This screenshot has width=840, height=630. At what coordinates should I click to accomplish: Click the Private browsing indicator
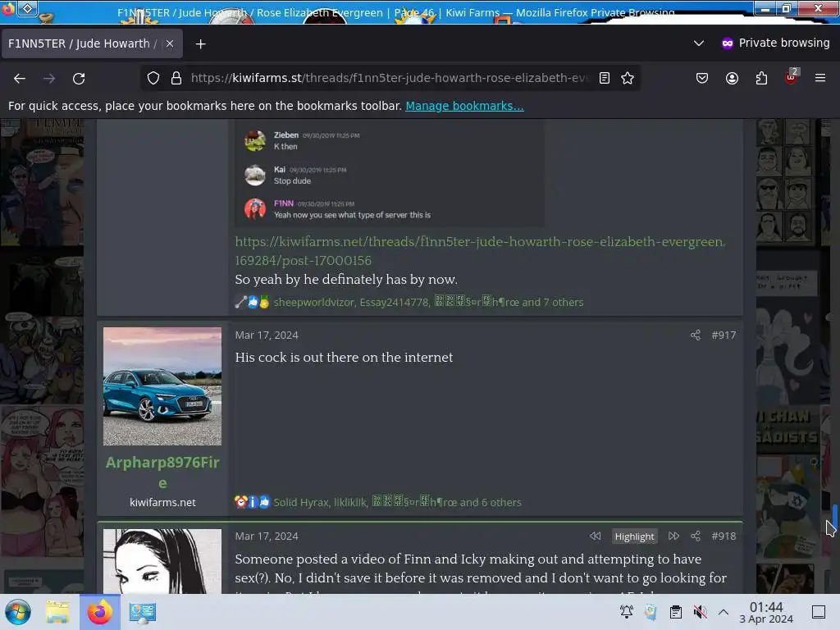776,43
